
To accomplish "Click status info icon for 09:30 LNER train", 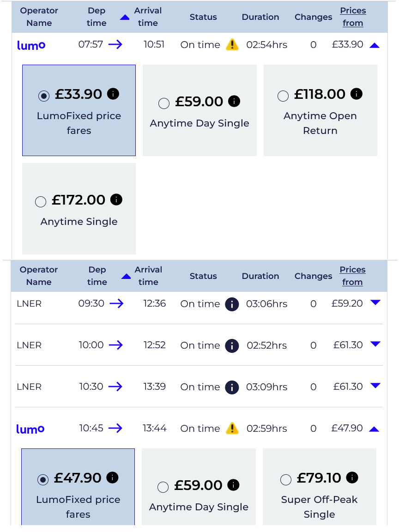I will (232, 304).
